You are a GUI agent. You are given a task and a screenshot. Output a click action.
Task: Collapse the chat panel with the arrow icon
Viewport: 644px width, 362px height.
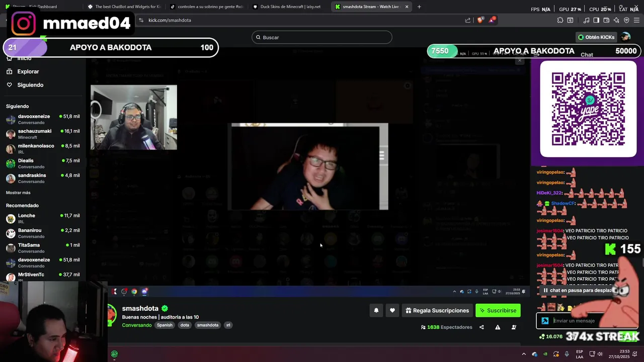point(537,54)
